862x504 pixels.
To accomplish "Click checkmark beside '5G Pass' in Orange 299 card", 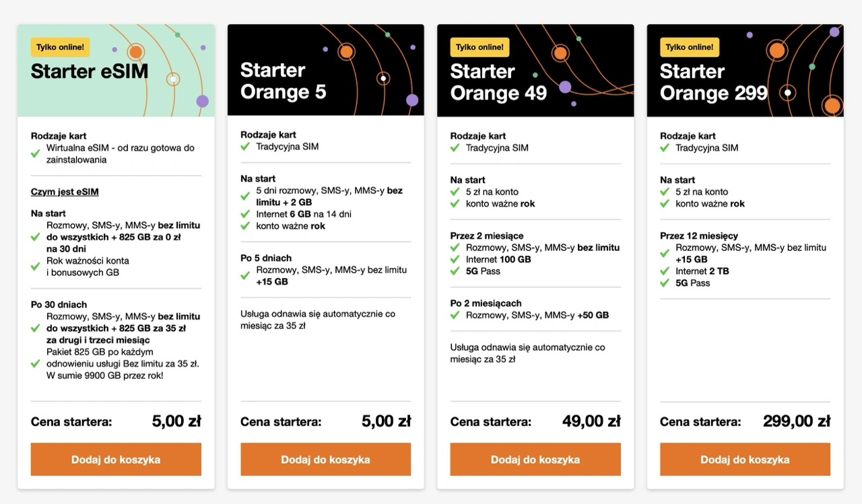I will pyautogui.click(x=665, y=283).
